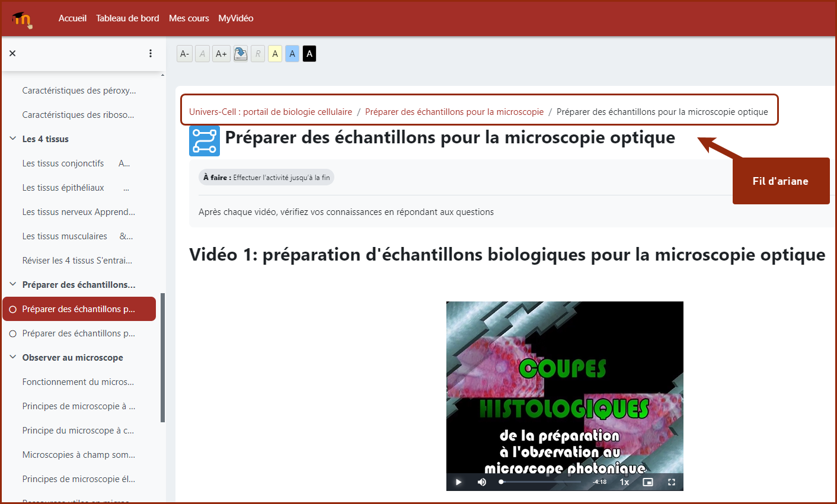This screenshot has width=837, height=504.
Task: Change playback speed 1x
Action: (624, 482)
